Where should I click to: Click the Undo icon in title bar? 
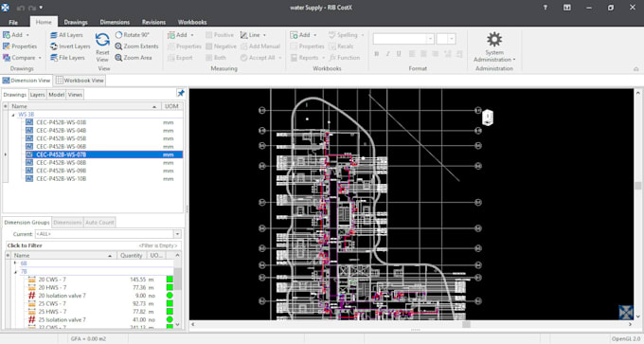(21, 8)
